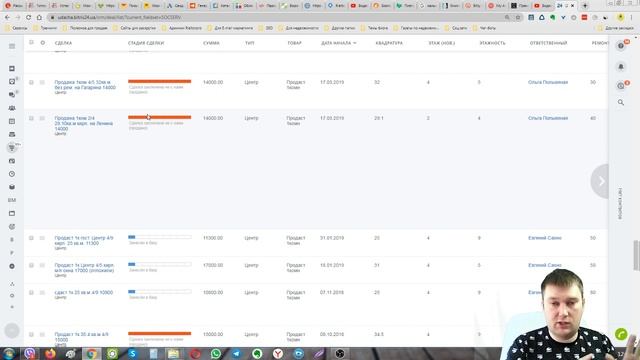Check the 10000 deal row

pos(31,293)
